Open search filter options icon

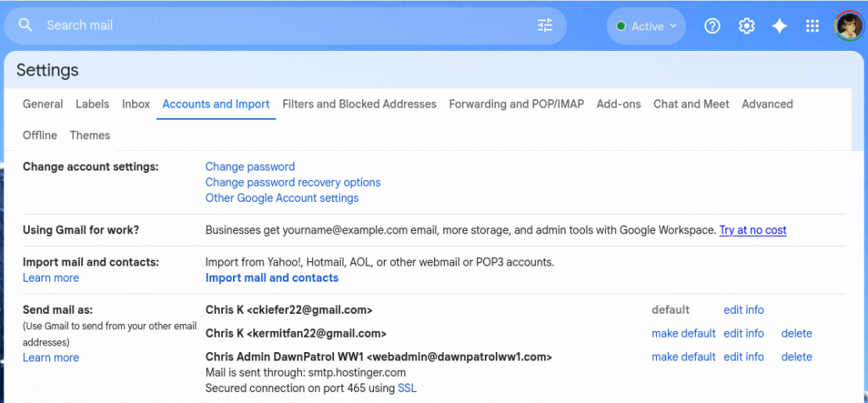tap(545, 25)
